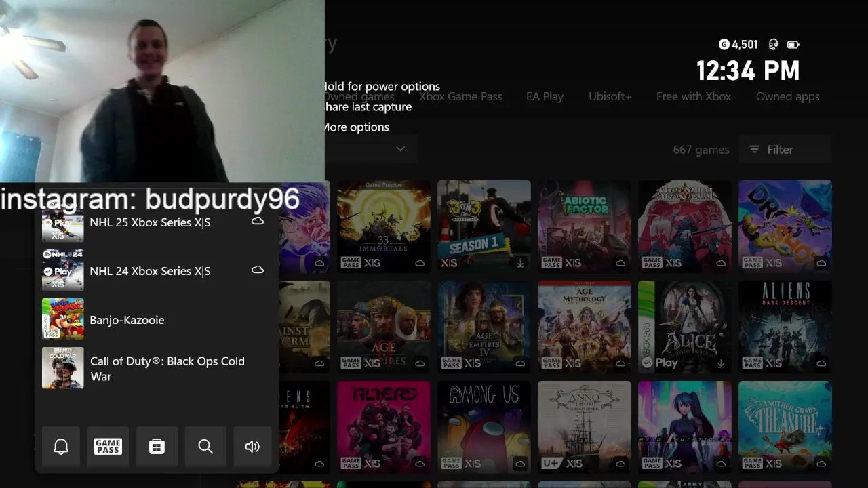Open the Filter button
Image resolution: width=868 pixels, height=488 pixels.
click(785, 149)
